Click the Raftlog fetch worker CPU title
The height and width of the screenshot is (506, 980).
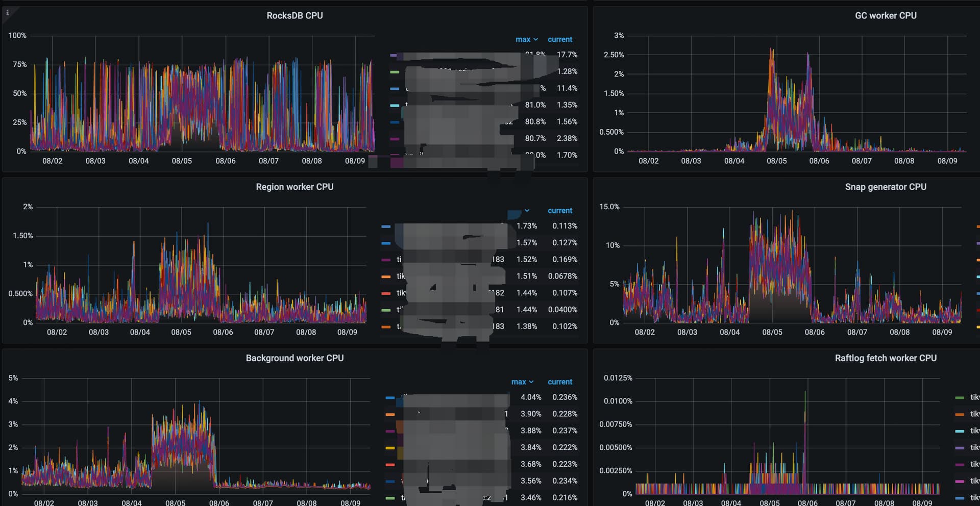tap(886, 358)
